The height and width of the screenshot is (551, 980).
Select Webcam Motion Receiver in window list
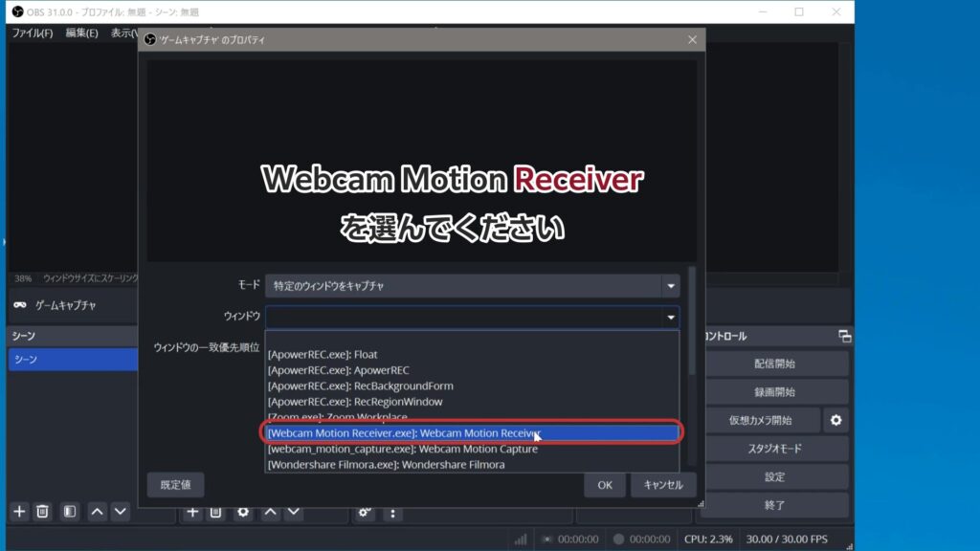click(x=472, y=433)
